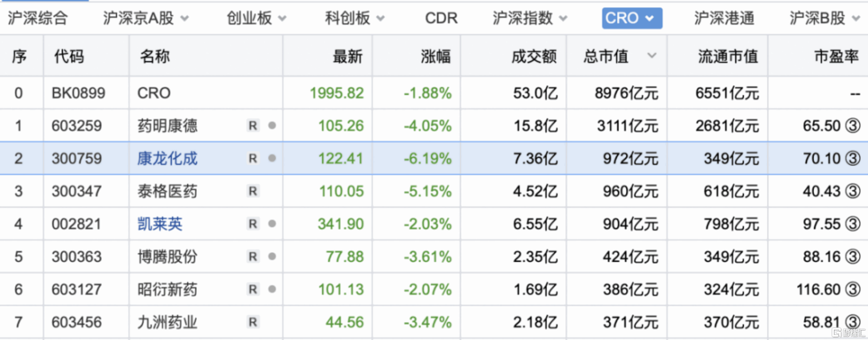This screenshot has height=340, width=868.
Task: Open the 创业板 dropdown arrow
Action: 282,18
